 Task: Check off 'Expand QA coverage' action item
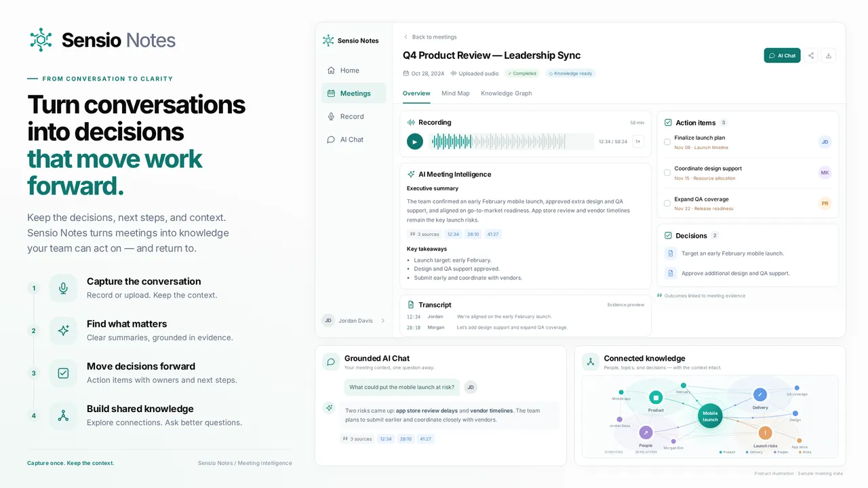[667, 203]
